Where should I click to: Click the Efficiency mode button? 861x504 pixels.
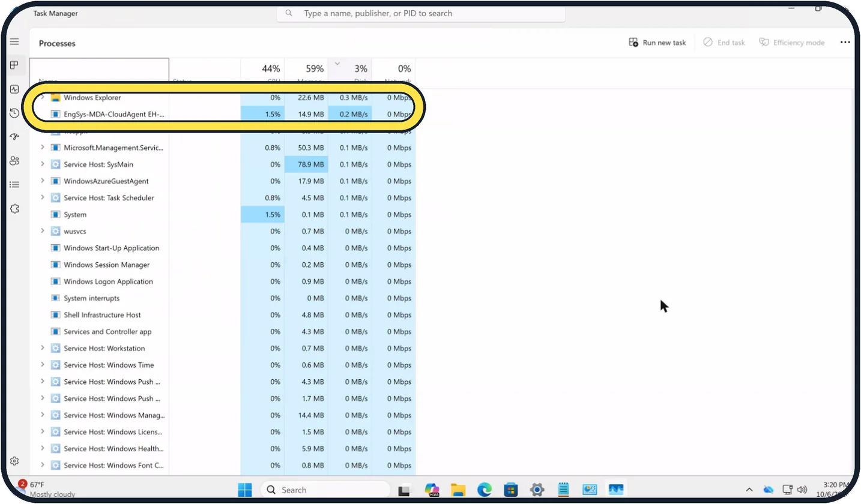(x=792, y=43)
